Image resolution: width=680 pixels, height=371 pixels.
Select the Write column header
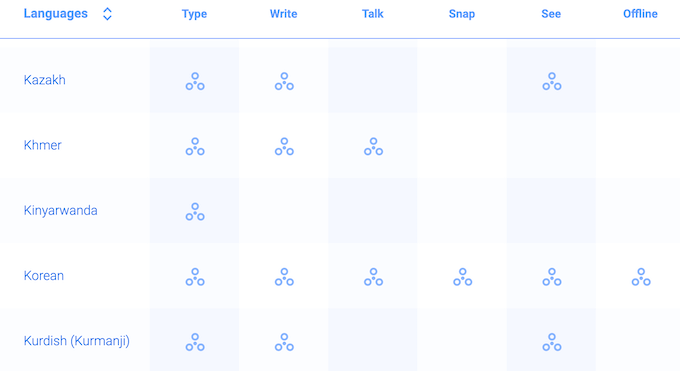coord(284,14)
